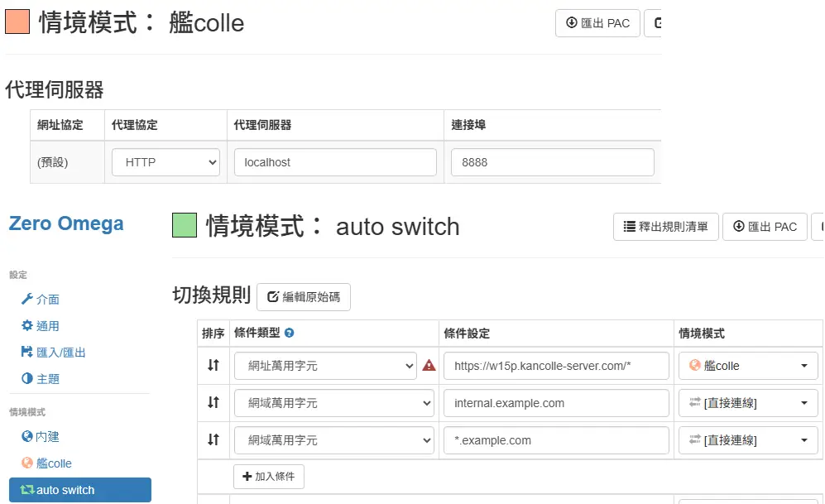Click sort handle for internal.example.com rule
This screenshot has width=825, height=504.
click(213, 403)
